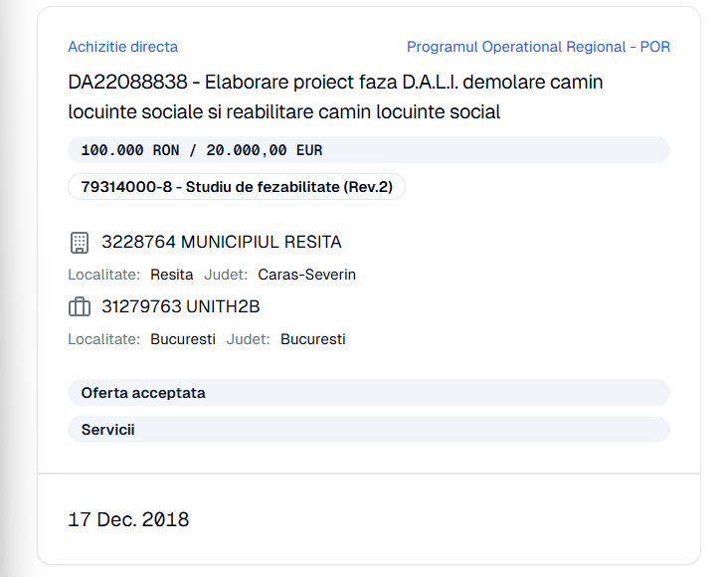728x577 pixels.
Task: Click the Caras-Severin county value
Action: point(307,275)
